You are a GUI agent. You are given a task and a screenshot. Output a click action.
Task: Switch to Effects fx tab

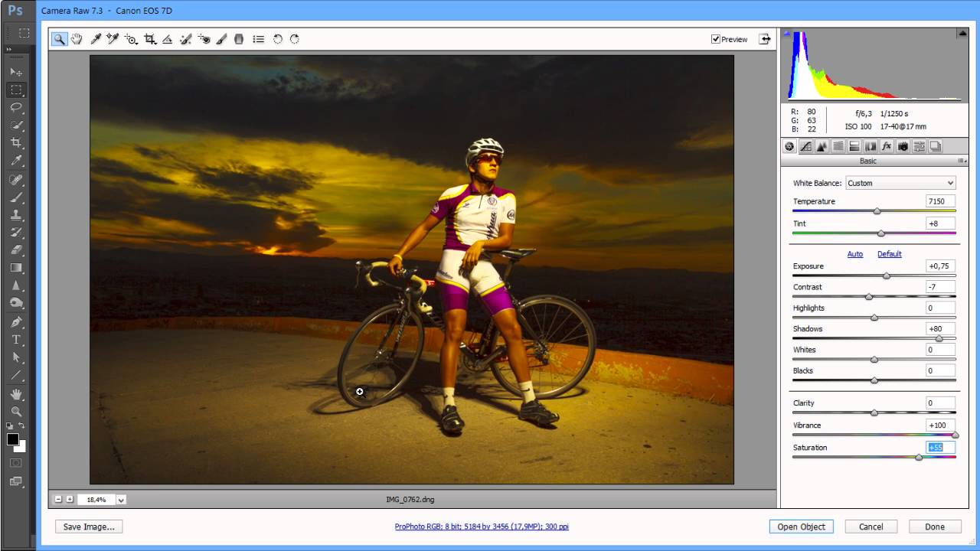tap(887, 146)
